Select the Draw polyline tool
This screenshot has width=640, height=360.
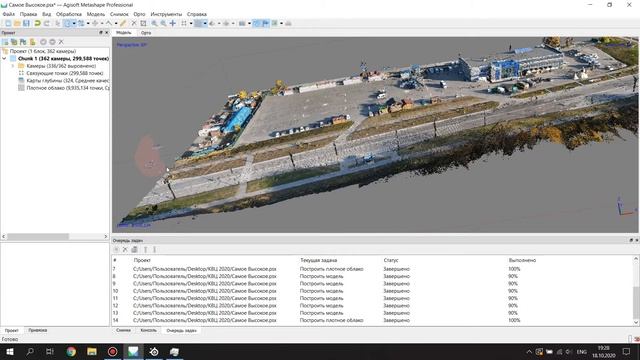[x=109, y=24]
